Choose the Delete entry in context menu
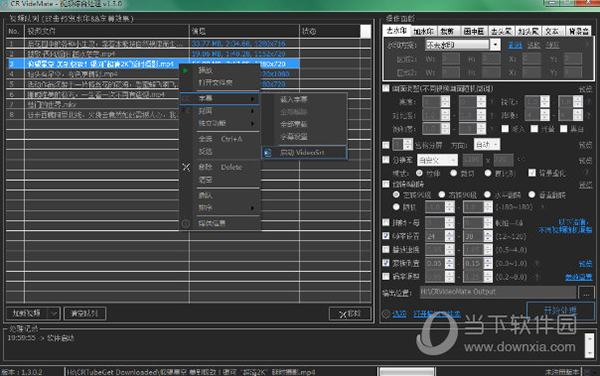Viewport: 600px width, 376px height. point(220,167)
